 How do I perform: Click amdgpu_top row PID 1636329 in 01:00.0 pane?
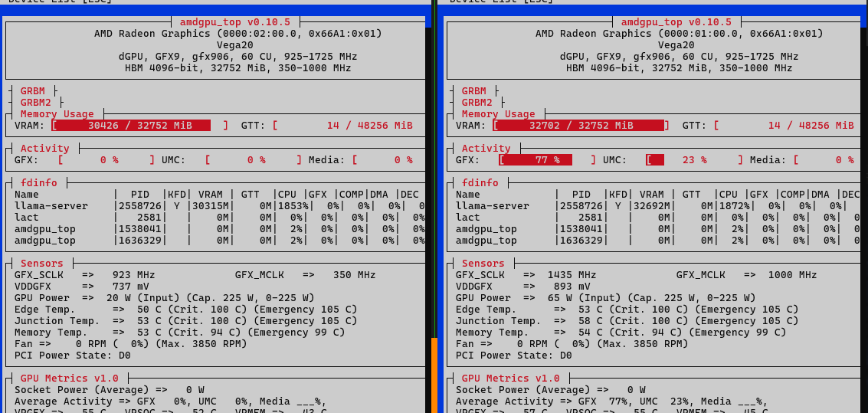click(657, 241)
